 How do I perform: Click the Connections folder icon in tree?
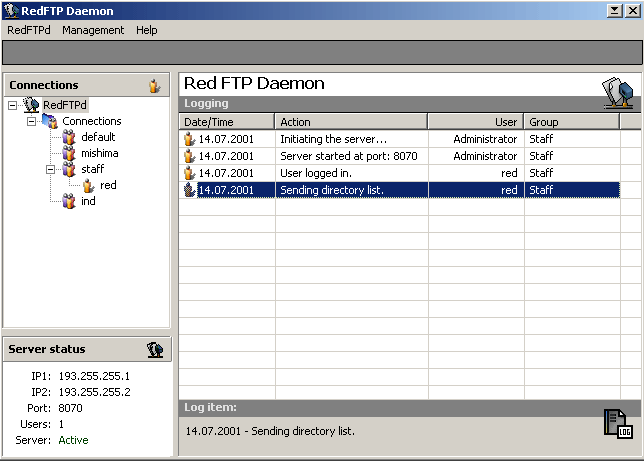click(50, 121)
